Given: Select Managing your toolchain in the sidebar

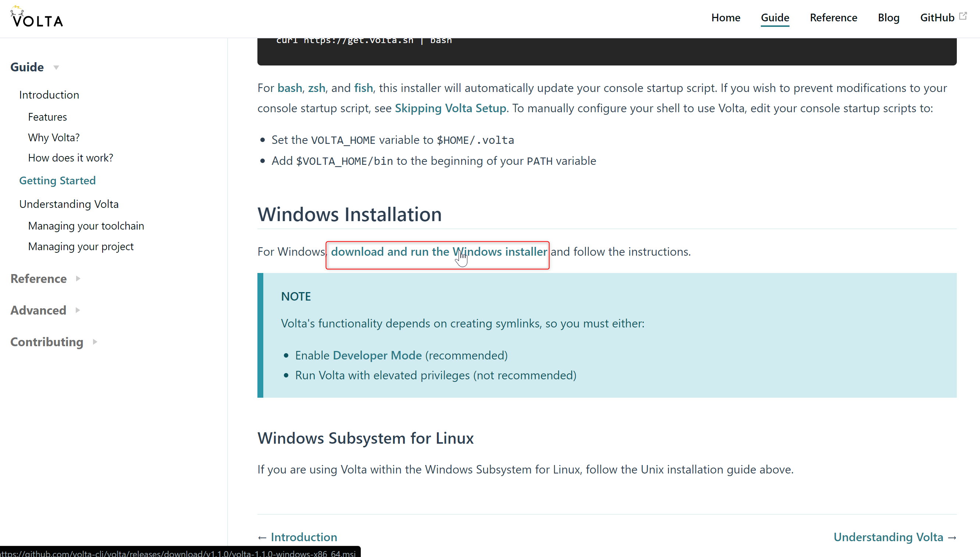Looking at the screenshot, I should tap(86, 226).
